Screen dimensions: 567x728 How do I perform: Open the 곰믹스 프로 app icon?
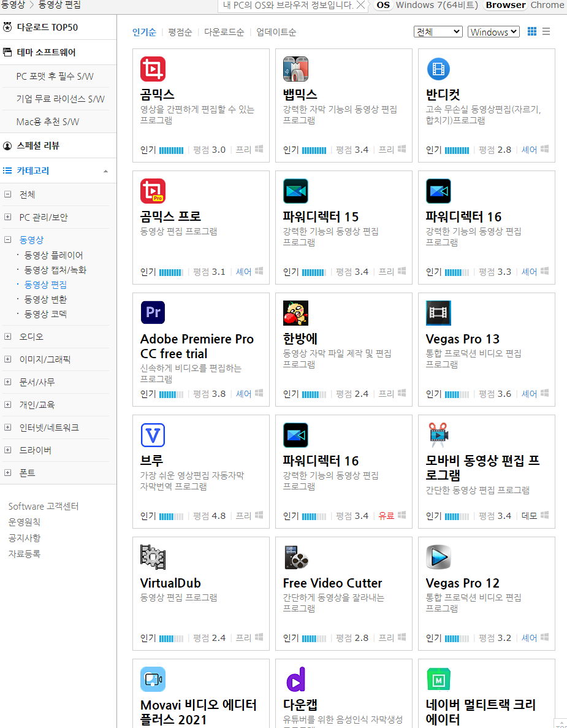(x=153, y=191)
